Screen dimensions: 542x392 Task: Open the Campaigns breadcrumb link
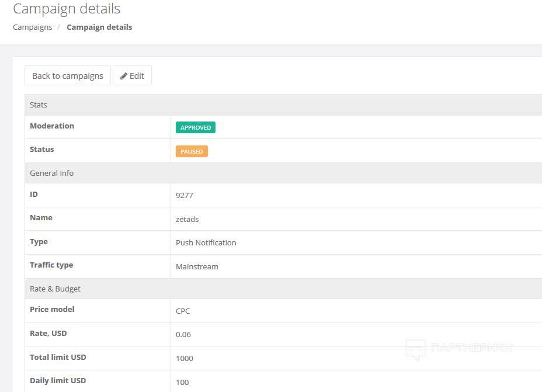(32, 27)
